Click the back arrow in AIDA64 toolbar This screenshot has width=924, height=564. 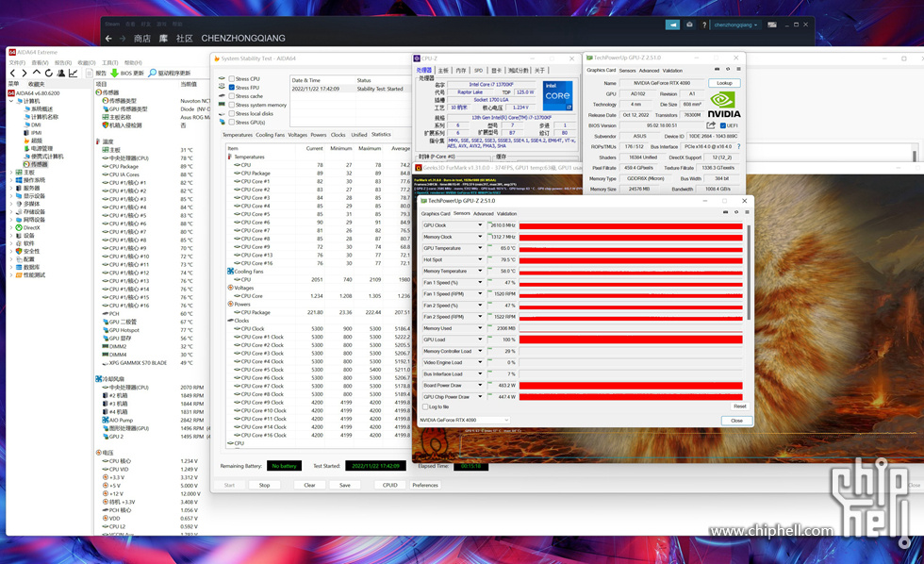pos(12,73)
